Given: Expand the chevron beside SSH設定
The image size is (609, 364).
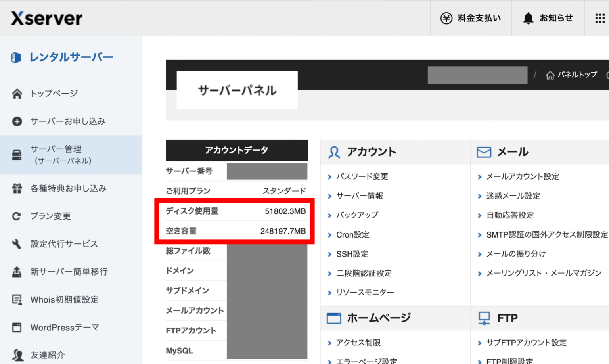Looking at the screenshot, I should (330, 254).
